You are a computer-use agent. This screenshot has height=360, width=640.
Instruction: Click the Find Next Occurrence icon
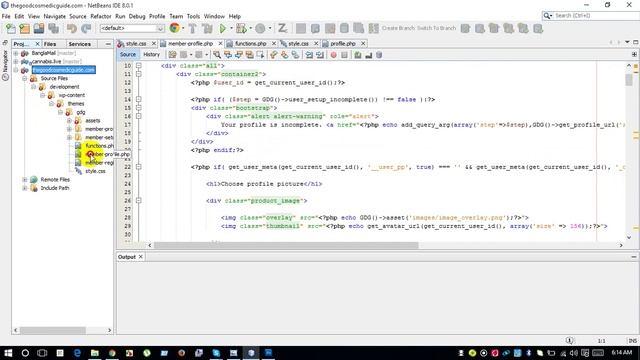238,55
